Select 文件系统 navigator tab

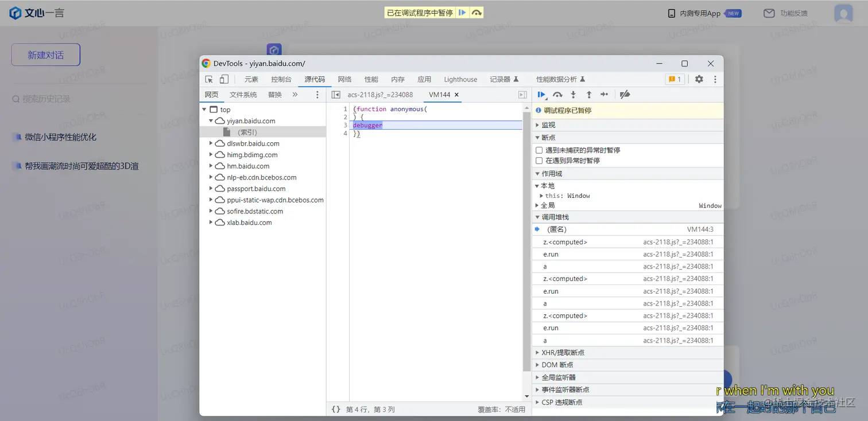pyautogui.click(x=243, y=95)
